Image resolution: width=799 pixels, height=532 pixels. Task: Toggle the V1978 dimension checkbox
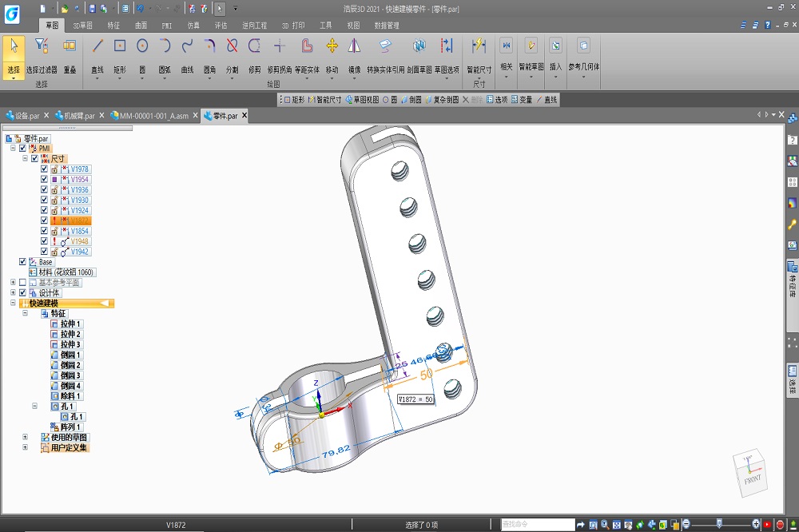point(45,169)
